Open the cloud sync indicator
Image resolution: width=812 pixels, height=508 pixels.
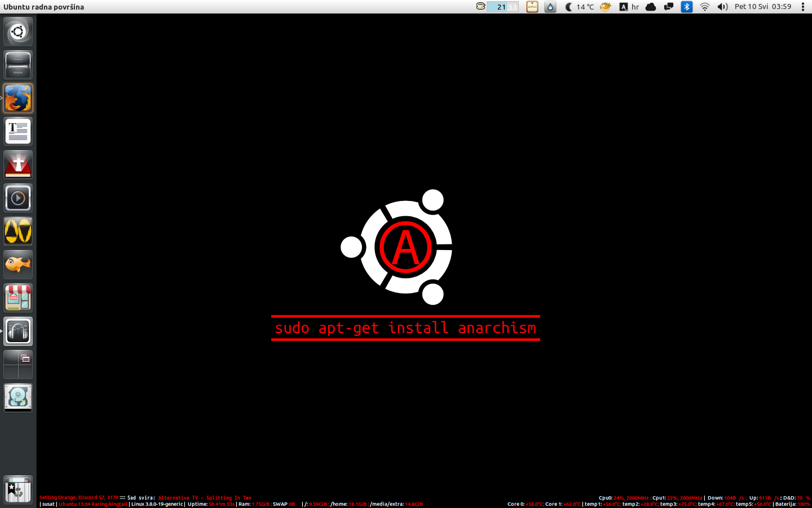pos(651,7)
